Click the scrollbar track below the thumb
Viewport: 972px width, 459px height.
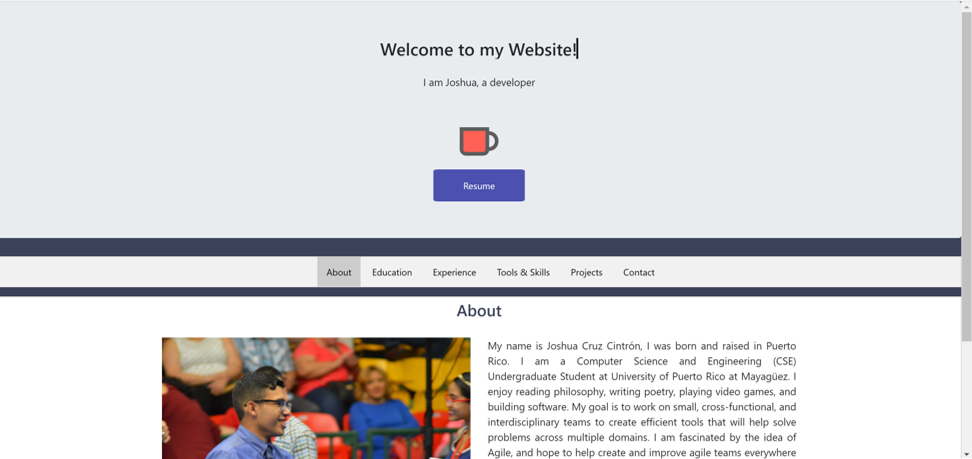pos(966,399)
